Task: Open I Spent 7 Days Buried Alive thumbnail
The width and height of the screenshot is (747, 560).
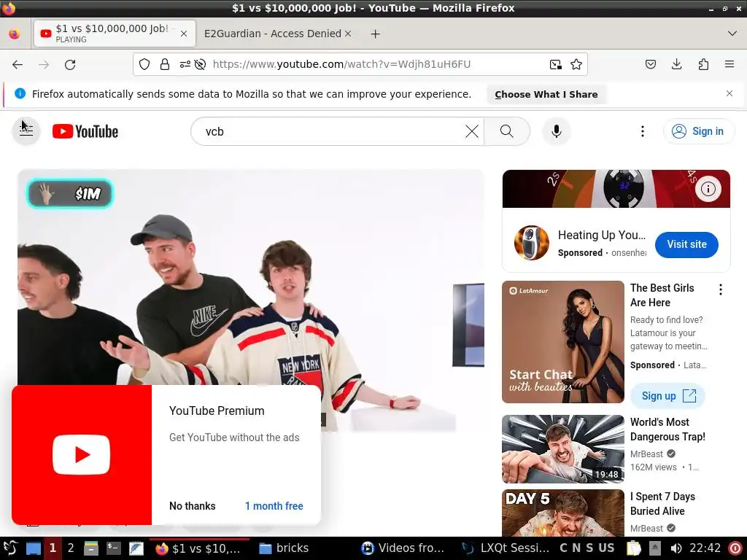Action: coord(563,513)
